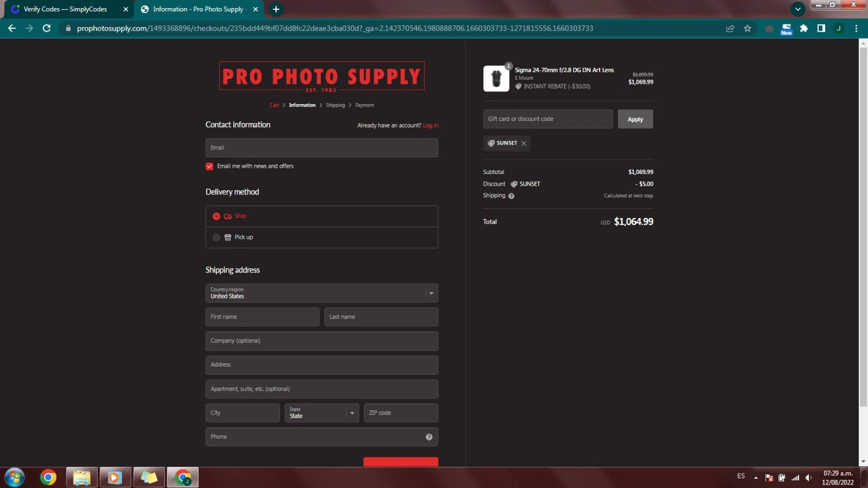Screen dimensions: 868x488
Task: Click the City field
Action: (242, 413)
